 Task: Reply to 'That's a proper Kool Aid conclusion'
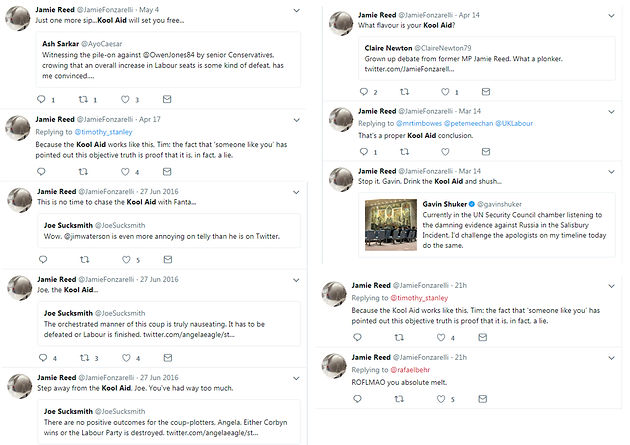point(364,151)
